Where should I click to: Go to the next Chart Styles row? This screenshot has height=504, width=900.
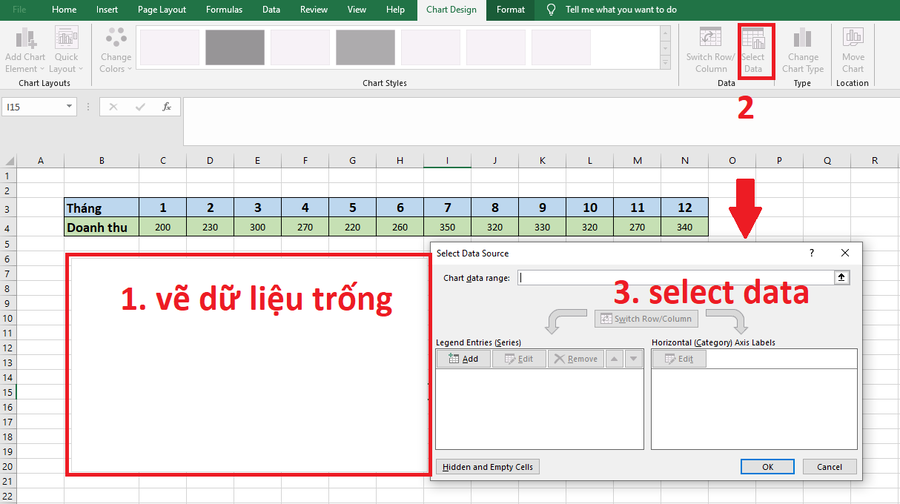pos(666,48)
